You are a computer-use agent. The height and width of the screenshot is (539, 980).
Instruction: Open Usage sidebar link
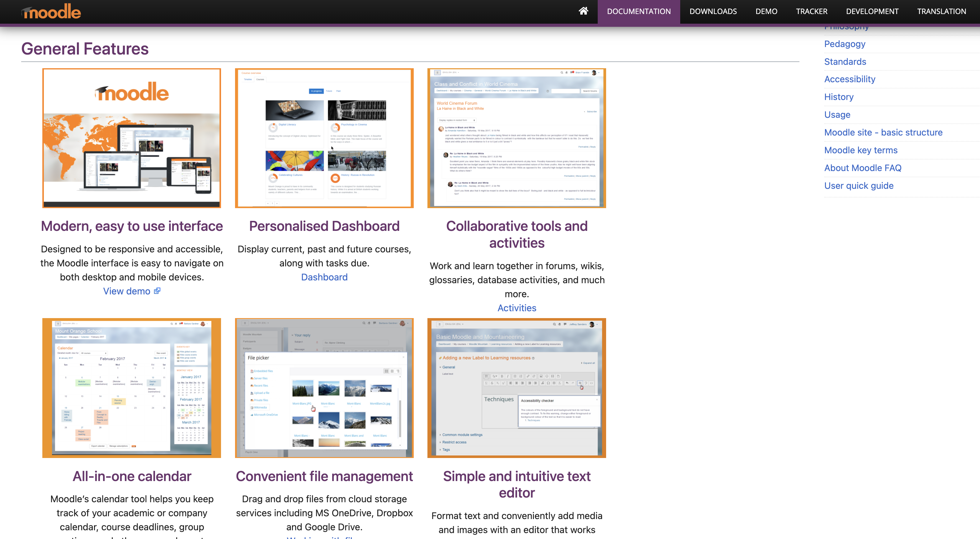pyautogui.click(x=837, y=115)
